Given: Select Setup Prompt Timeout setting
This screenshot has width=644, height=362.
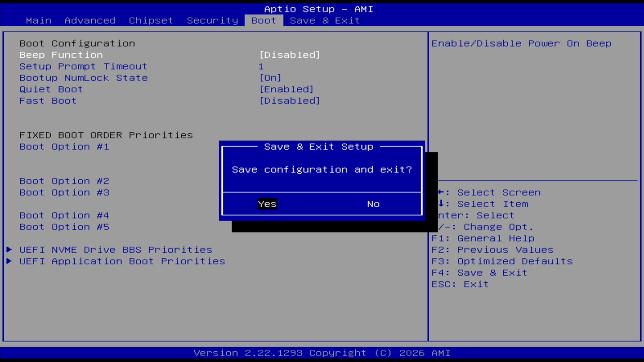Looking at the screenshot, I should [83, 66].
